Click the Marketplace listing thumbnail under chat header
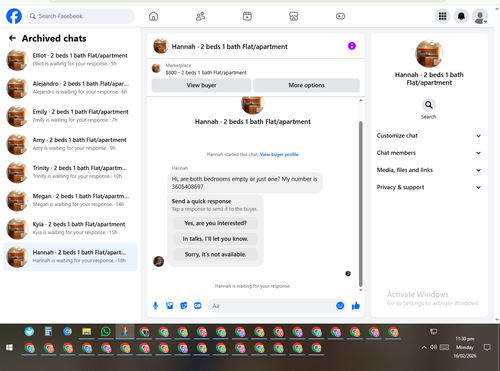Image resolution: width=500 pixels, height=371 pixels. coord(156,68)
